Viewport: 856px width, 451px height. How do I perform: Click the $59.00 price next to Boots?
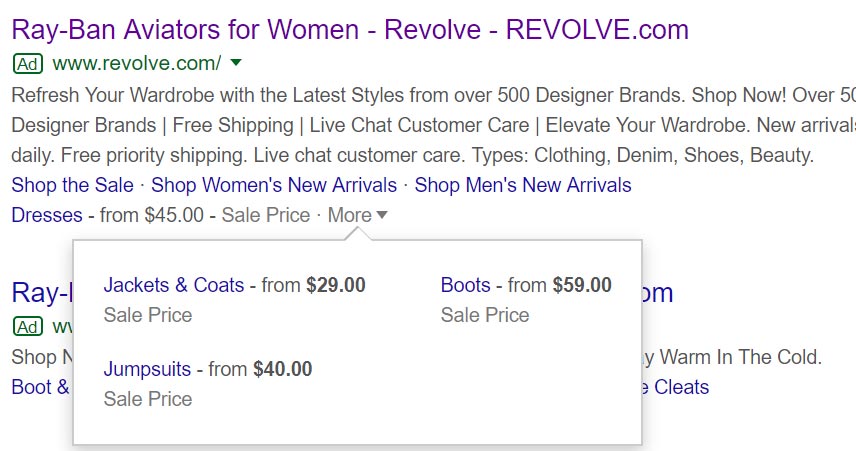582,285
